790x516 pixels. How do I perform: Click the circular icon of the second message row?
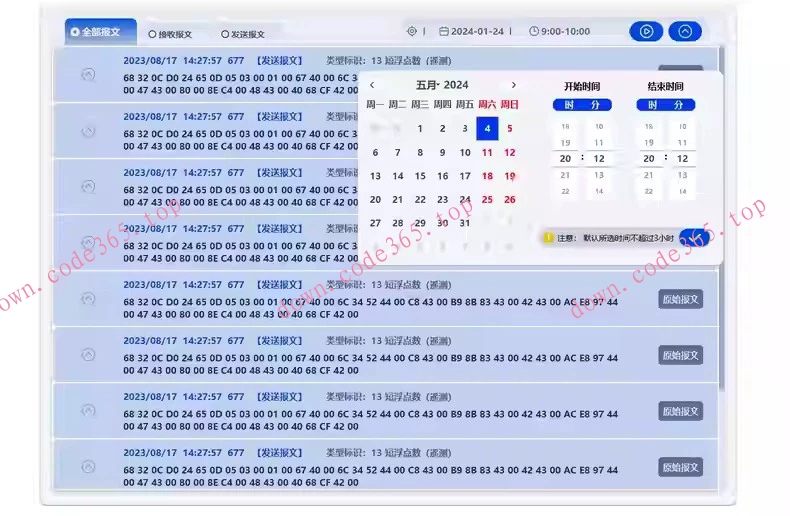point(88,131)
